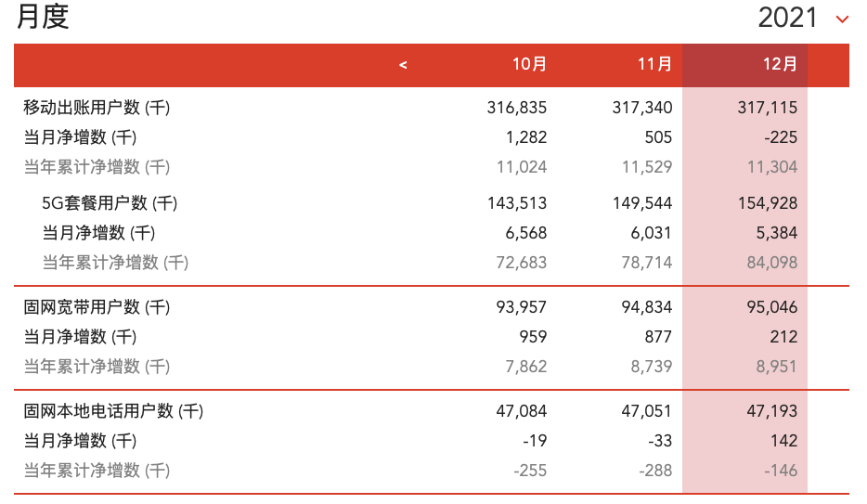
Task: Click December fixed-line value 47,193
Action: [771, 411]
